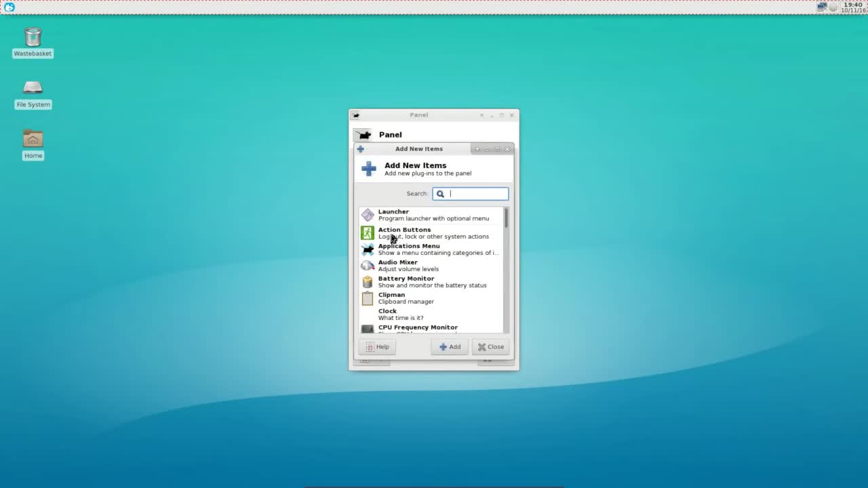Click the panel clock showing 19:40
Image resolution: width=868 pixels, height=488 pixels.
pos(853,7)
